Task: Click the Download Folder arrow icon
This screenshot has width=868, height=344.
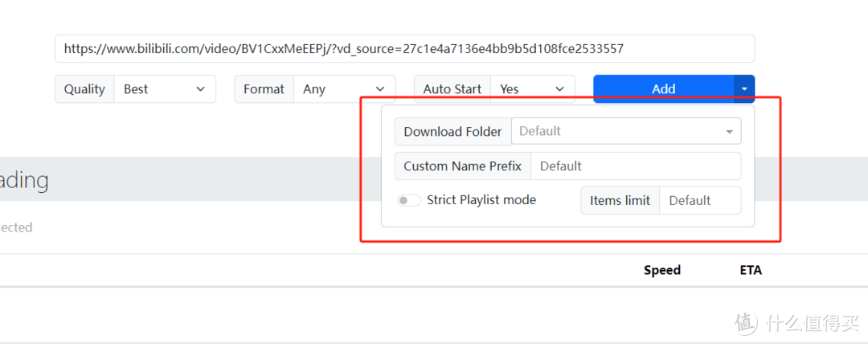Action: [x=729, y=132]
